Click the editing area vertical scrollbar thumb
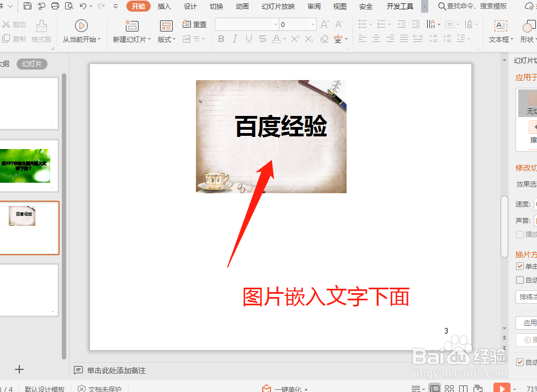The width and height of the screenshot is (537, 392). pos(504,226)
